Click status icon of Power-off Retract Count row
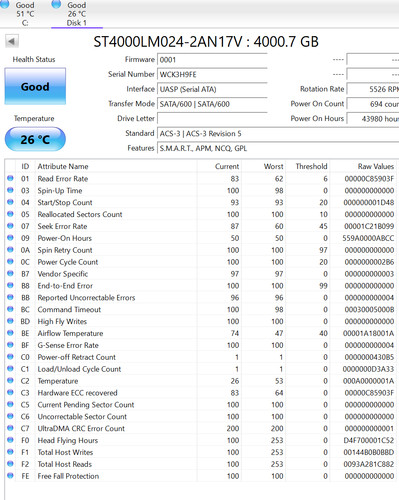The height and width of the screenshot is (500, 399). [x=10, y=357]
